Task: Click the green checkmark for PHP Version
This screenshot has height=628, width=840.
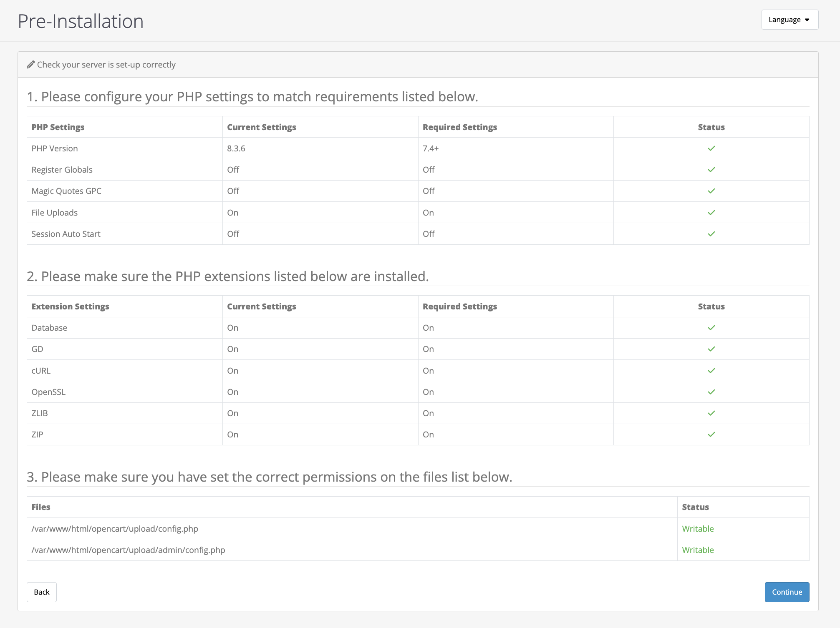Action: (x=711, y=148)
